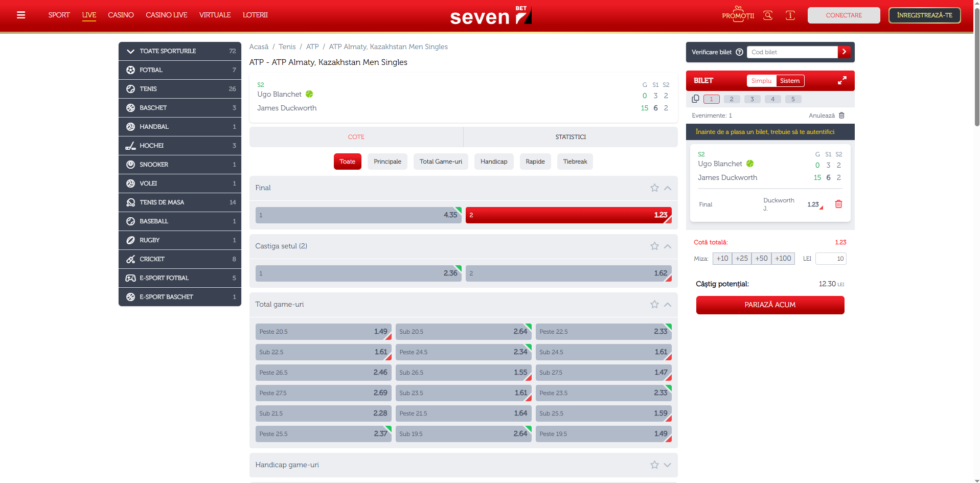980x483 pixels.
Task: Switch bet slip to Sistem mode
Action: (x=790, y=81)
